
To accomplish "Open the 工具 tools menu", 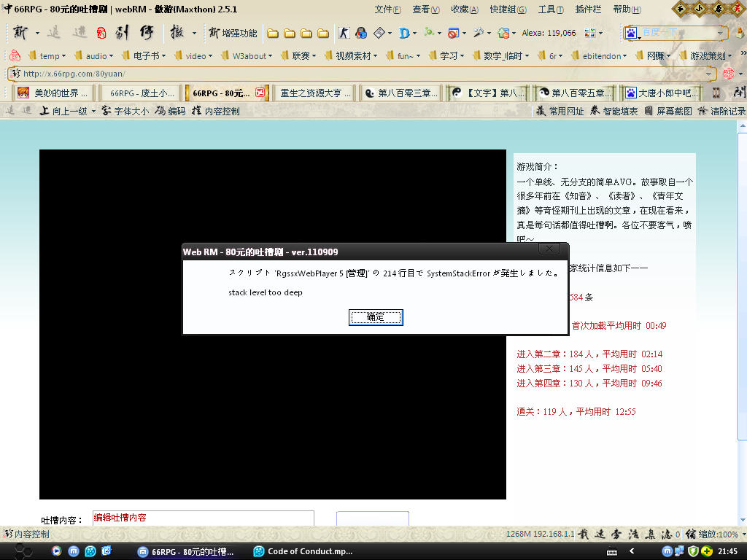I will 551,9.
